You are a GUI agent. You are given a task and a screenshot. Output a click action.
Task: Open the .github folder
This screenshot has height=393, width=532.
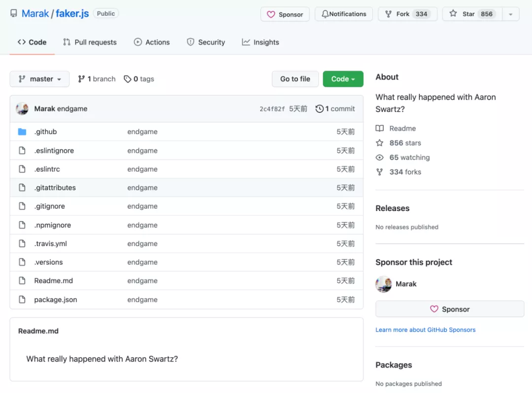(x=45, y=132)
